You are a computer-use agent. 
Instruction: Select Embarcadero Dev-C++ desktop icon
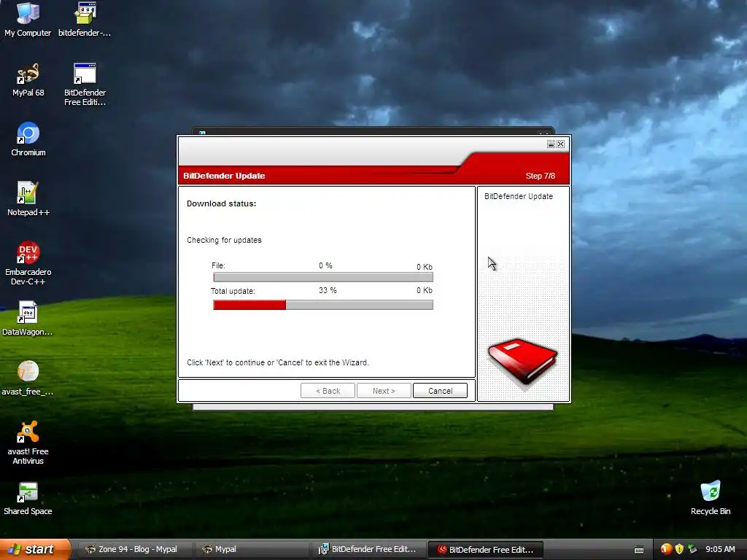click(x=28, y=263)
